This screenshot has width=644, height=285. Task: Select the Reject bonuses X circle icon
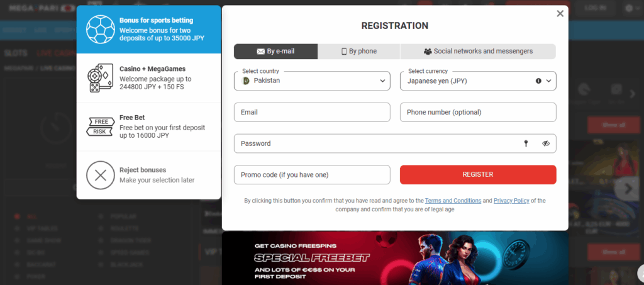coord(100,176)
